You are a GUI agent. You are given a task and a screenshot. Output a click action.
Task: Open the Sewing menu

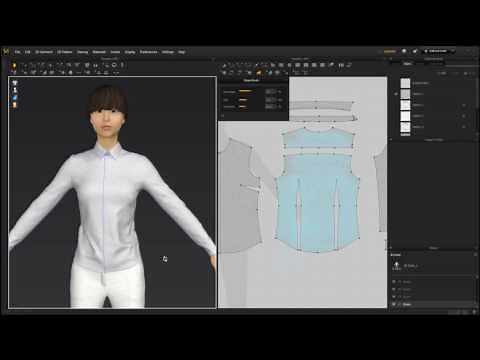(83, 52)
